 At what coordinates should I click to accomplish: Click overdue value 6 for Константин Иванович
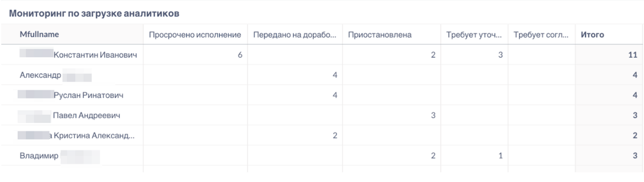(x=240, y=55)
